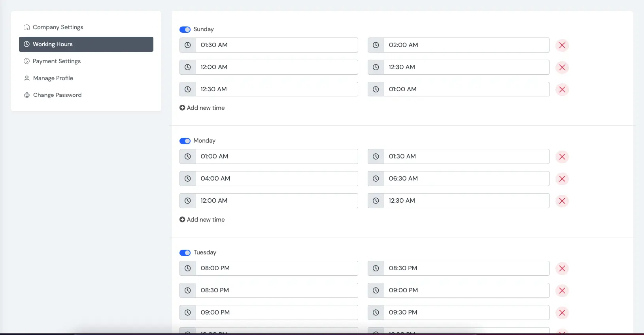Add new time under Sunday
This screenshot has height=335, width=644.
pyautogui.click(x=202, y=108)
